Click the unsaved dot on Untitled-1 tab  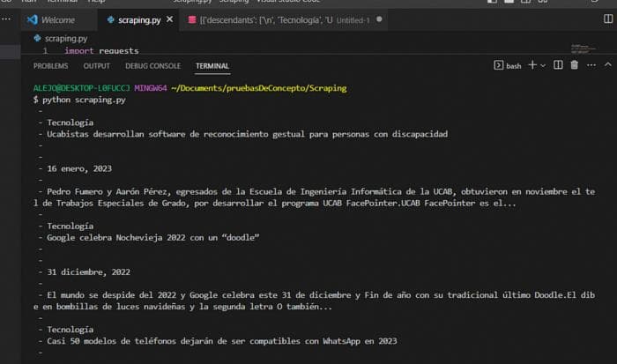[379, 19]
